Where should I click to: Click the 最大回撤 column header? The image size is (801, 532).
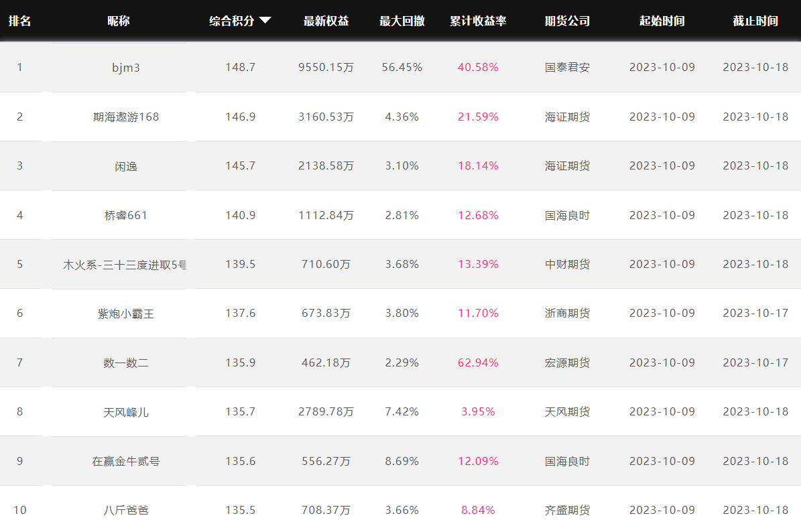[x=402, y=21]
